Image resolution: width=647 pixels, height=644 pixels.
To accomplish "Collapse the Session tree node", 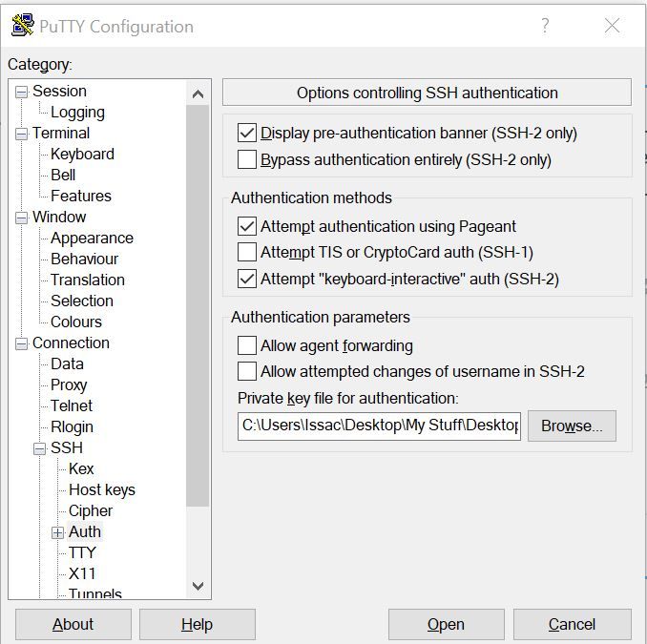I will 21,92.
